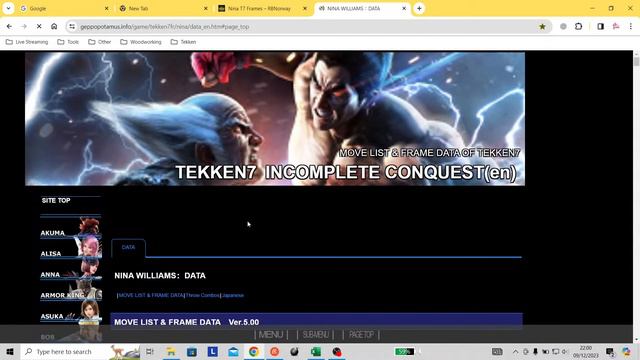Go to SITE TOP link

coord(56,200)
